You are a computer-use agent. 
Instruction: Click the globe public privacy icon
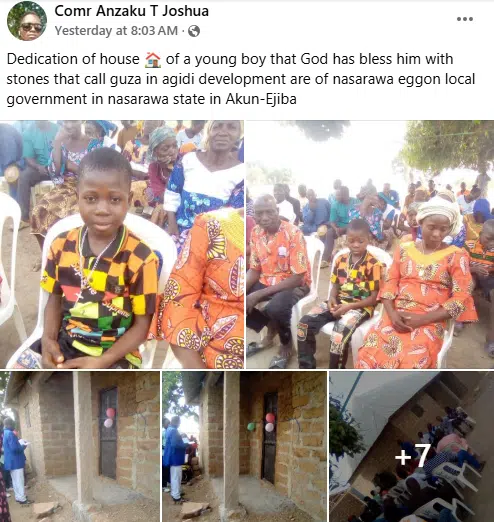tap(194, 31)
